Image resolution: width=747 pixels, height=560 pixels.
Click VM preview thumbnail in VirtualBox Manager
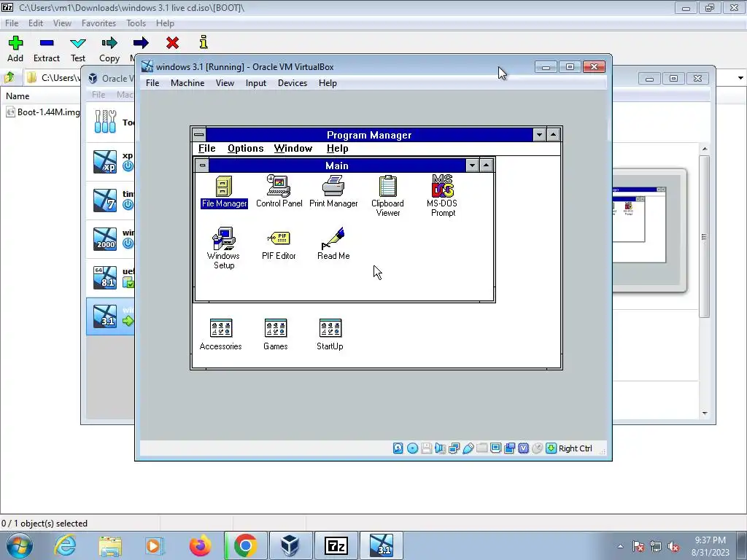point(649,230)
